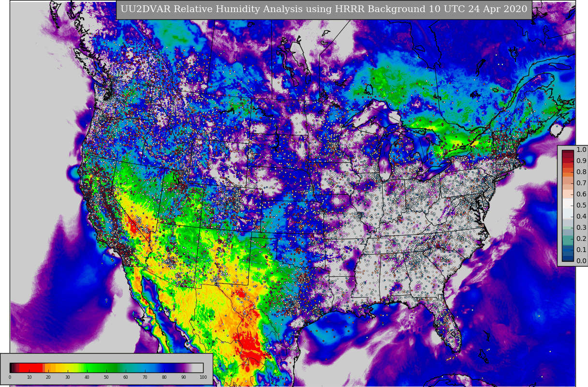Image resolution: width=588 pixels, height=387 pixels.
Task: Click the 0.4 label on the vertical colorbar
Action: click(581, 217)
